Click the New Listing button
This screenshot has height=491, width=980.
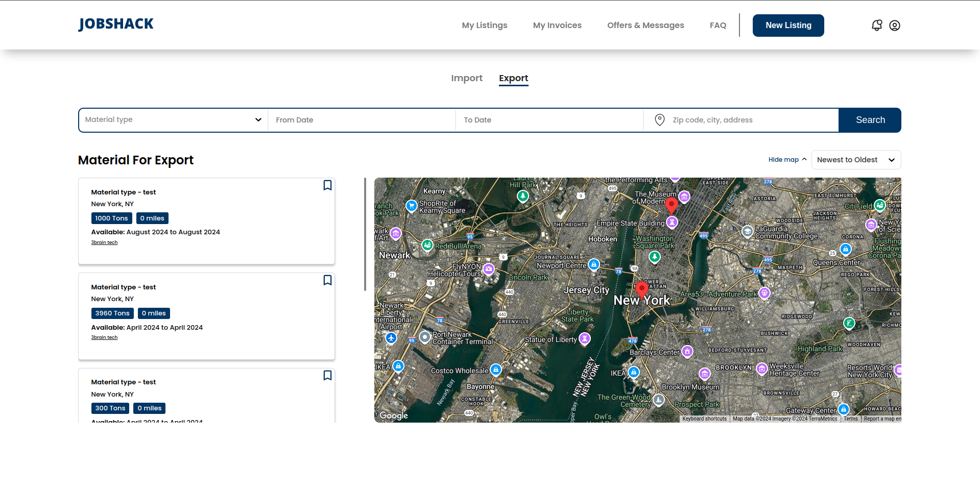(788, 26)
